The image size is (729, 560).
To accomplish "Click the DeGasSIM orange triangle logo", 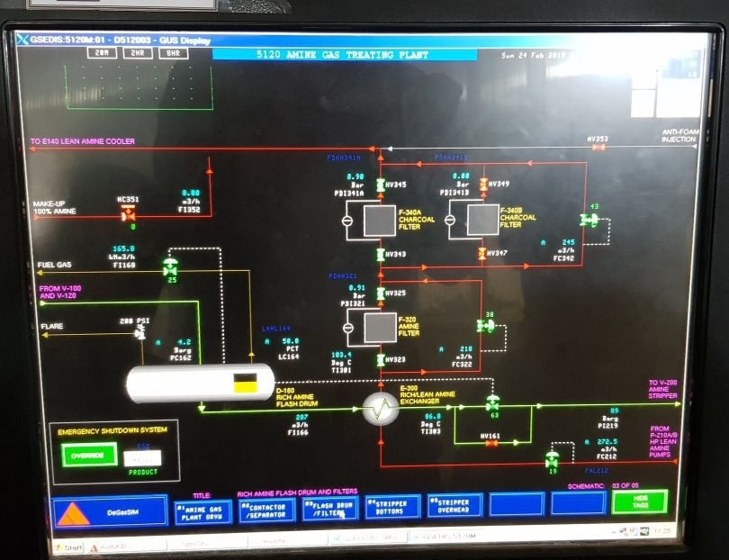I will pyautogui.click(x=73, y=513).
